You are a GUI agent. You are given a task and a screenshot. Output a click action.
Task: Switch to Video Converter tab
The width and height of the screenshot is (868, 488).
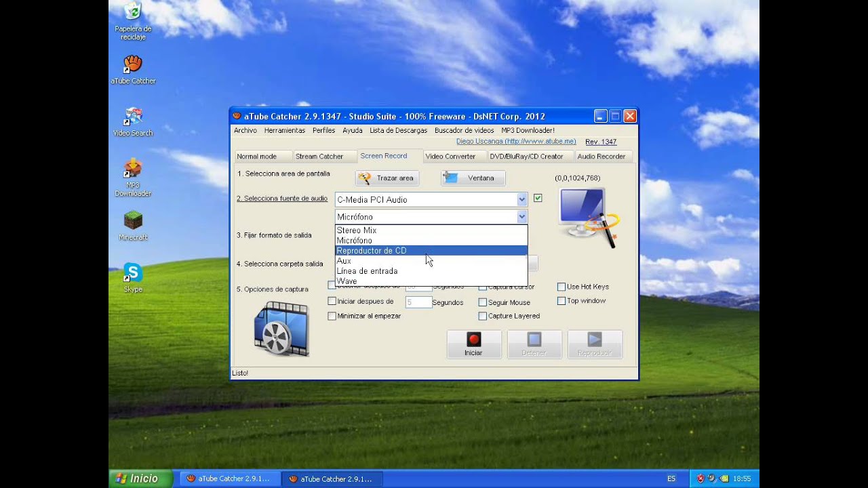(x=454, y=157)
